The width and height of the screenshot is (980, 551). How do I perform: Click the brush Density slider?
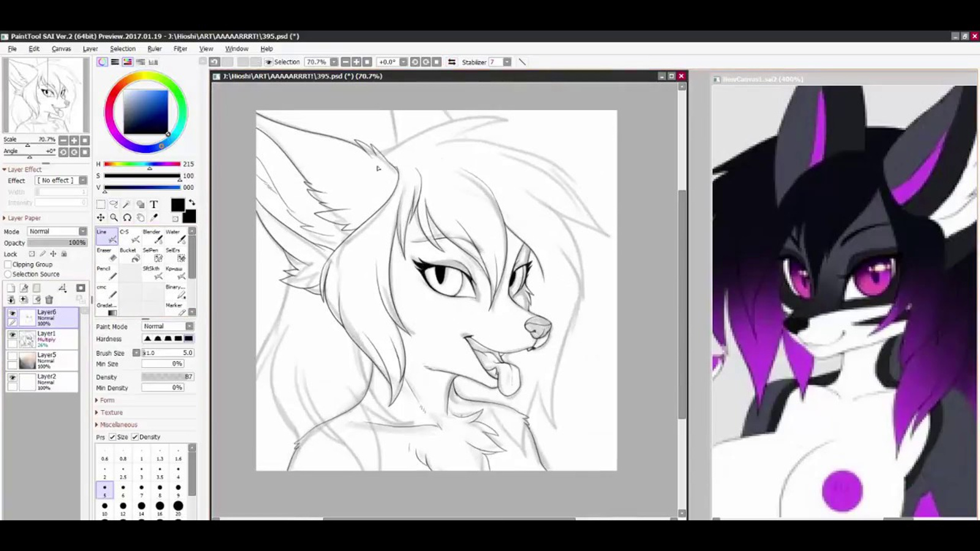click(x=168, y=377)
